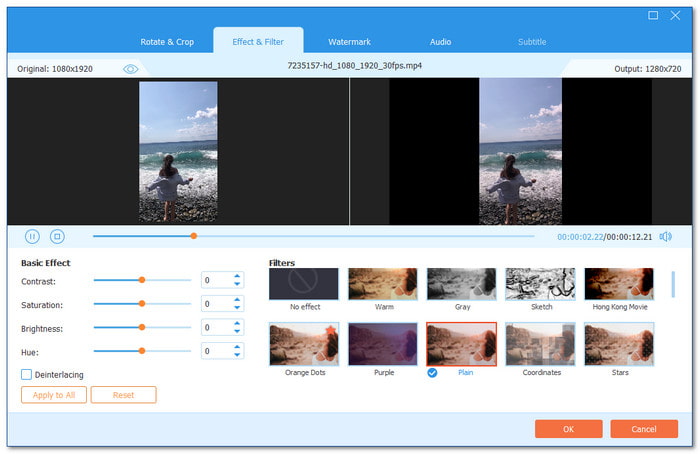Increase the Brightness value with up arrow
The width and height of the screenshot is (700, 454).
click(237, 324)
